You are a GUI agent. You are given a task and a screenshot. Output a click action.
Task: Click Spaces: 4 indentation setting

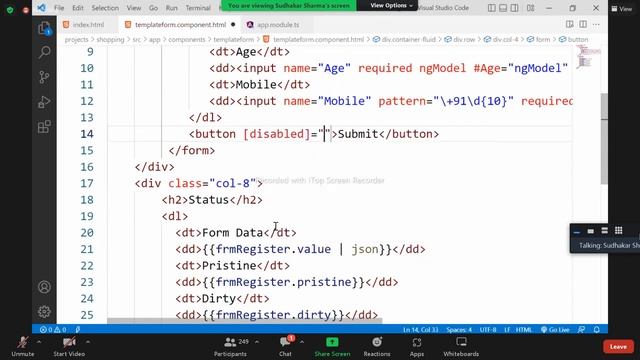[x=459, y=329]
